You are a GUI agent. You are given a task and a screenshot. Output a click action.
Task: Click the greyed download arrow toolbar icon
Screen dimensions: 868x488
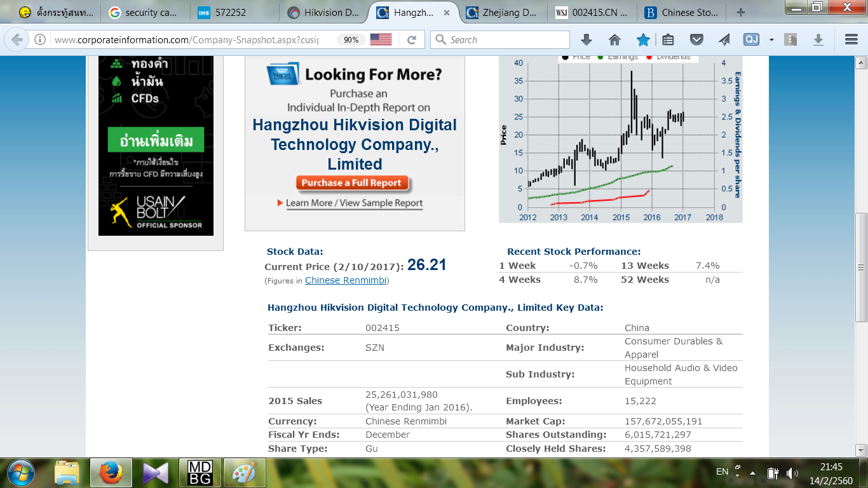click(818, 39)
